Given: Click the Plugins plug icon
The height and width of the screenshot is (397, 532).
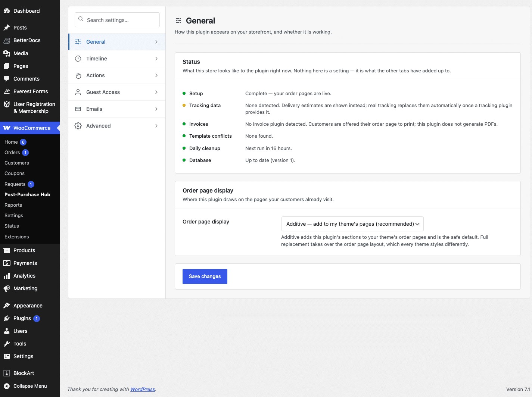Looking at the screenshot, I should pos(7,318).
